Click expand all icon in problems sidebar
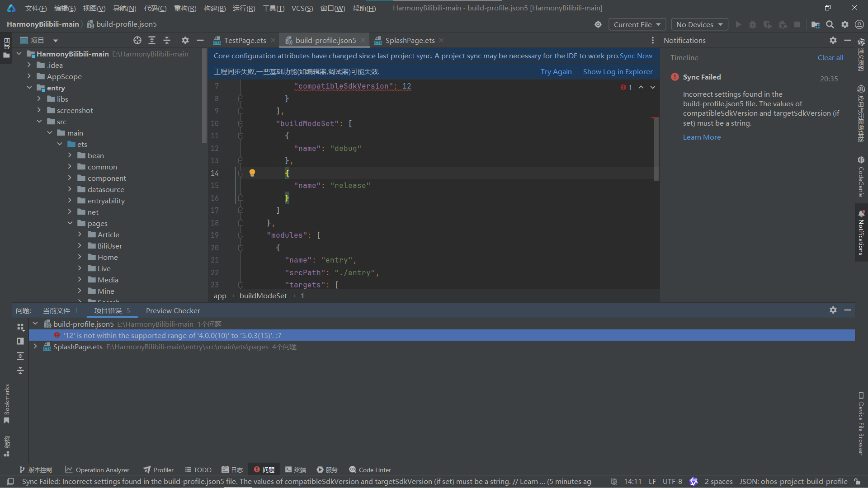Viewport: 868px width, 488px height. click(x=20, y=356)
